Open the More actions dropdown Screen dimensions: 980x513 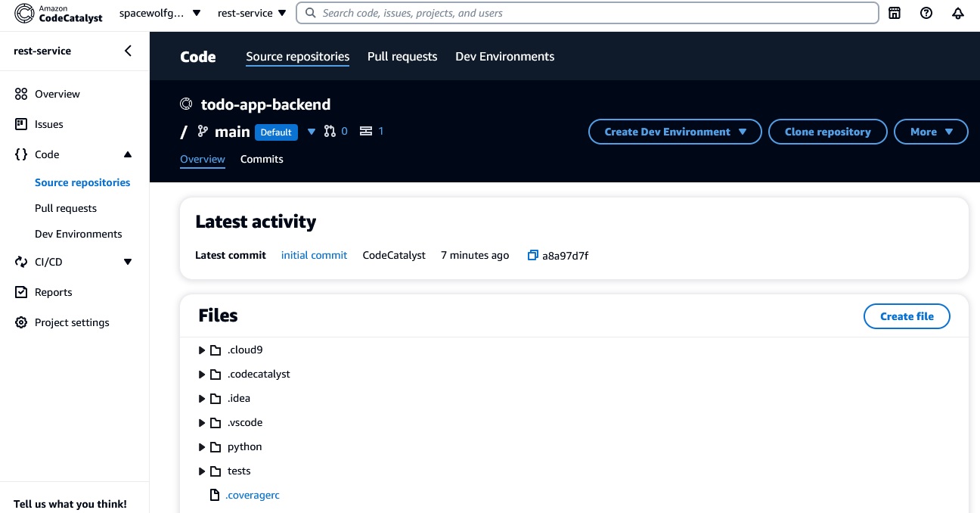click(x=931, y=132)
